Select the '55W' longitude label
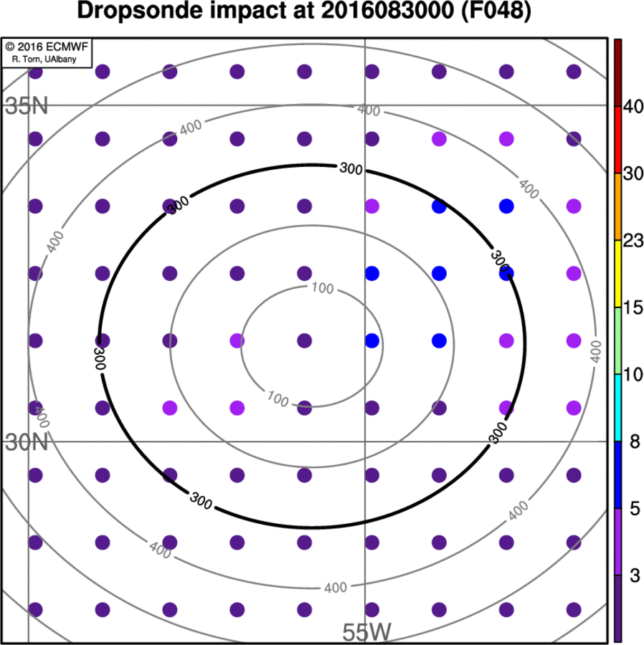The image size is (644, 645). pyautogui.click(x=366, y=632)
